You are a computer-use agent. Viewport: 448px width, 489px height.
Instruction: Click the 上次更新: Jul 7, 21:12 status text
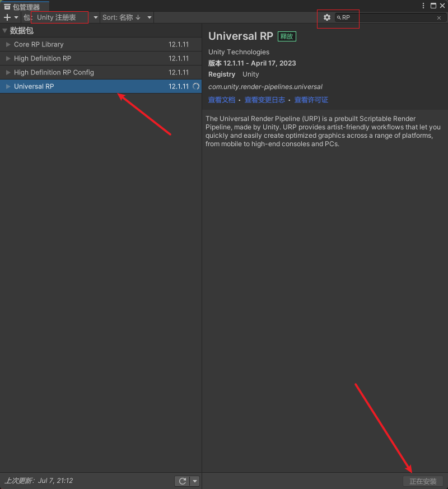(39, 481)
